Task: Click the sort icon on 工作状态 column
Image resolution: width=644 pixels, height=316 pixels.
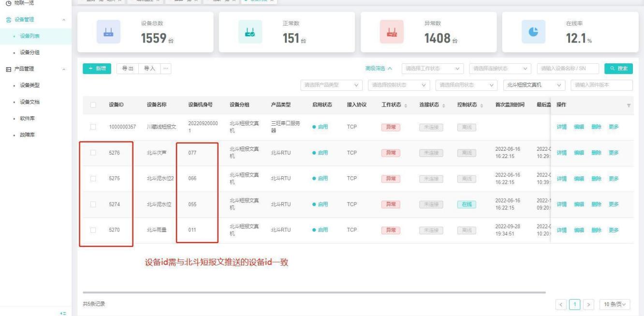Action: click(405, 105)
